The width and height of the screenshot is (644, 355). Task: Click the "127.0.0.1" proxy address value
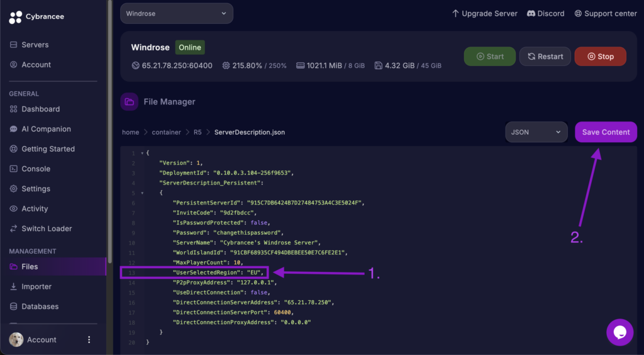click(255, 283)
